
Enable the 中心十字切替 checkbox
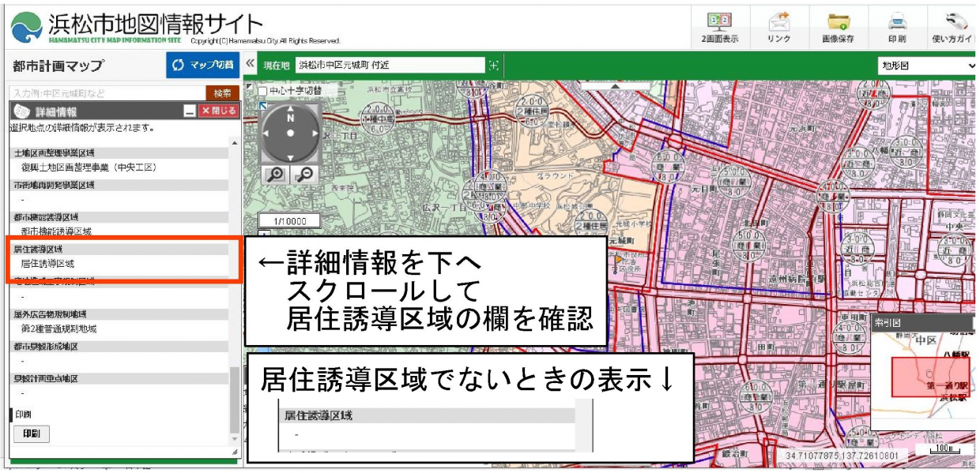(x=261, y=90)
